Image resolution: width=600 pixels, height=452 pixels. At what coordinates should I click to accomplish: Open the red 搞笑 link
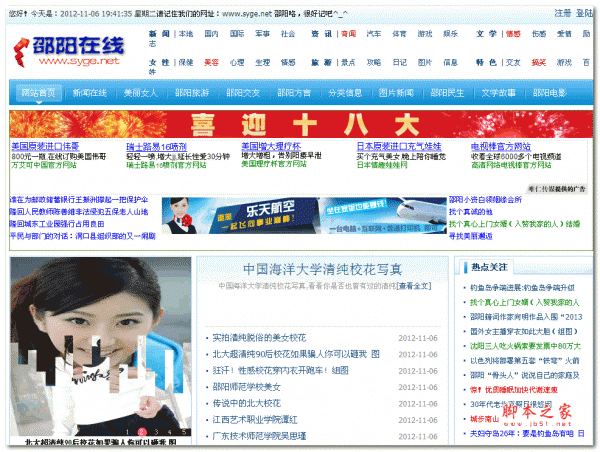[539, 62]
